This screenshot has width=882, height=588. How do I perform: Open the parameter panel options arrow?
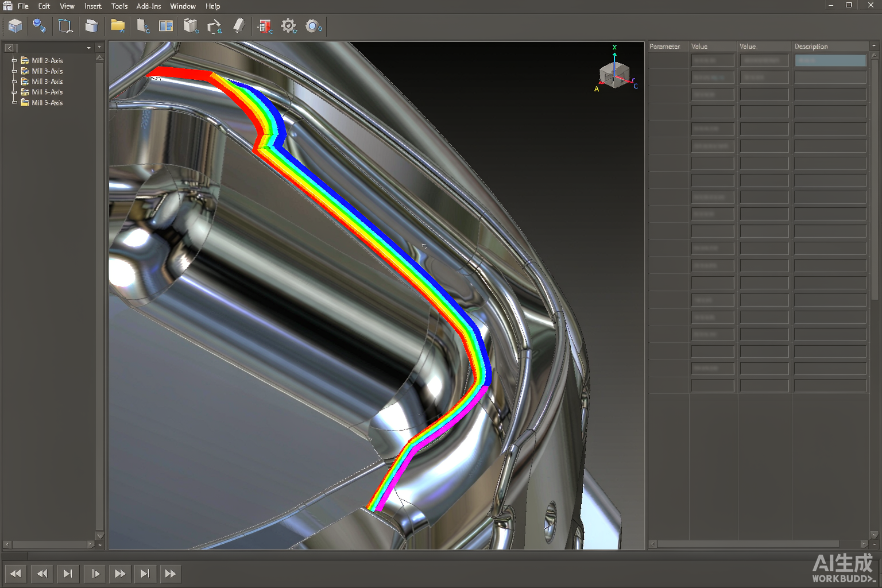click(874, 46)
